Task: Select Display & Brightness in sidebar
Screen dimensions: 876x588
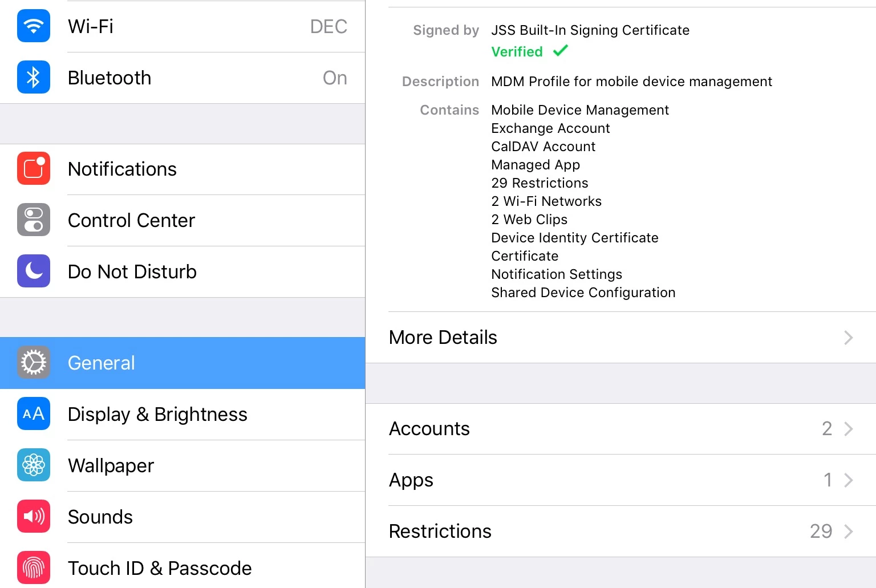Action: pyautogui.click(x=182, y=415)
